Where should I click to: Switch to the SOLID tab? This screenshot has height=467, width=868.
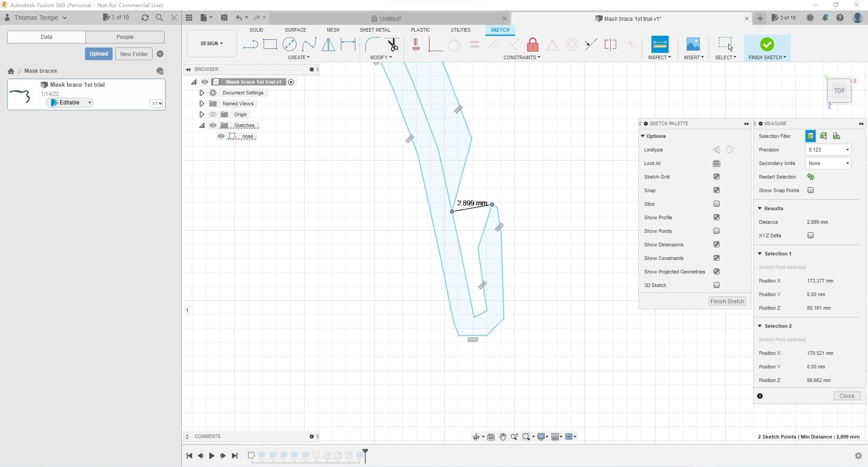pyautogui.click(x=256, y=30)
